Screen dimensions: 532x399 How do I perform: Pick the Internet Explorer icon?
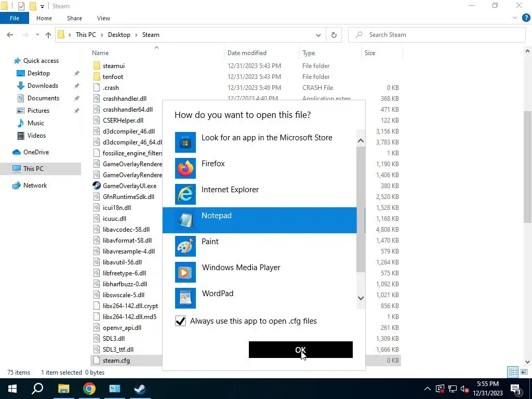coord(185,194)
